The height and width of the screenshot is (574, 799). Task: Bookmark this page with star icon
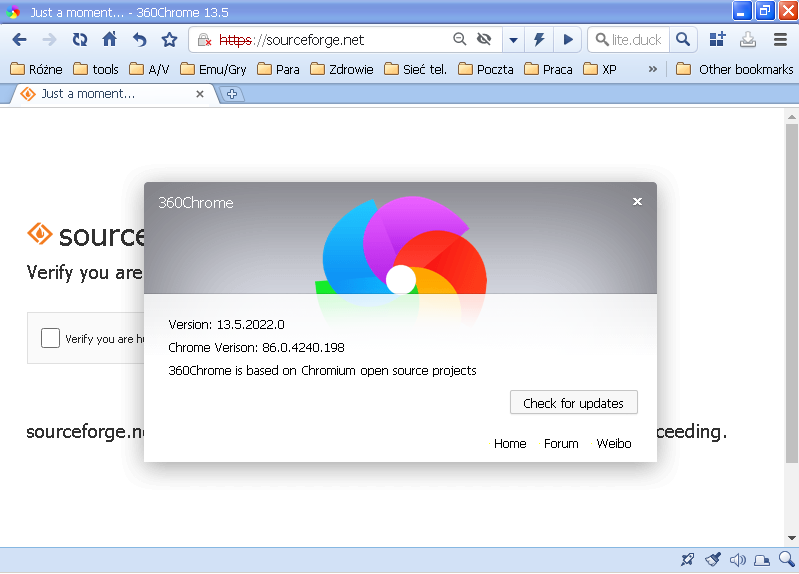tap(169, 40)
